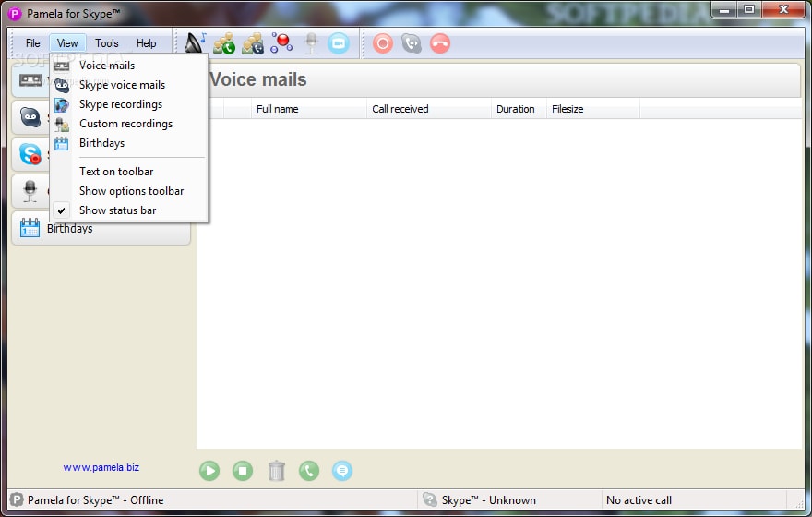The image size is (812, 517).
Task: Click the green play button below the list
Action: (209, 471)
